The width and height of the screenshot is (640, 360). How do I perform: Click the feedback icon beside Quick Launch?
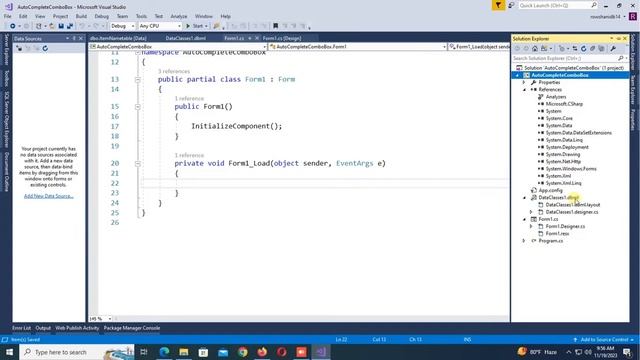pyautogui.click(x=511, y=5)
